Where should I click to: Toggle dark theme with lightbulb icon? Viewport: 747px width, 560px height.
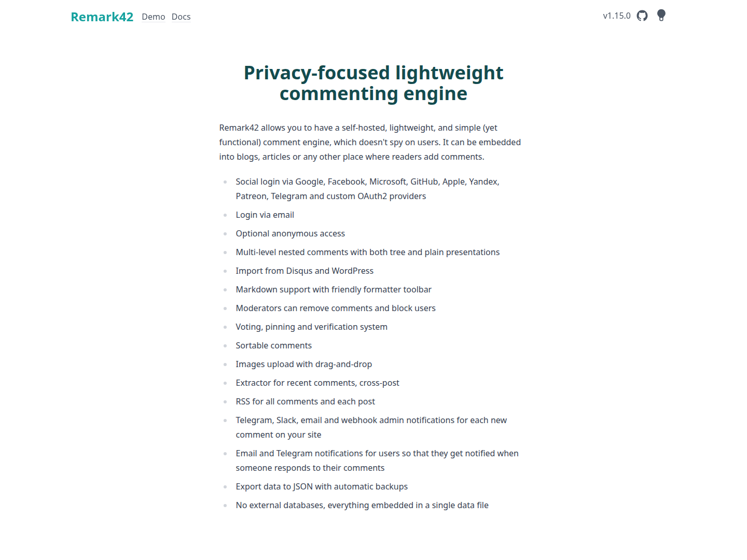point(661,16)
